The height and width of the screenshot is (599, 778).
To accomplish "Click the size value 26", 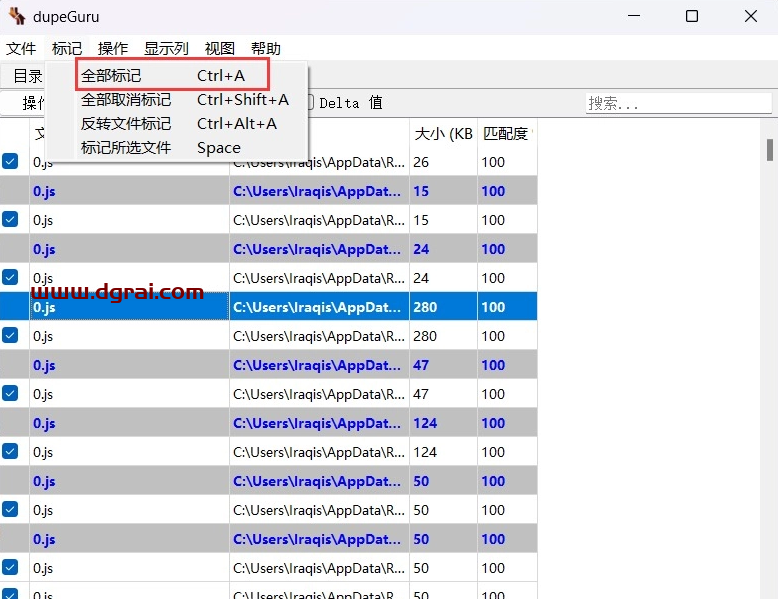I will [x=421, y=162].
